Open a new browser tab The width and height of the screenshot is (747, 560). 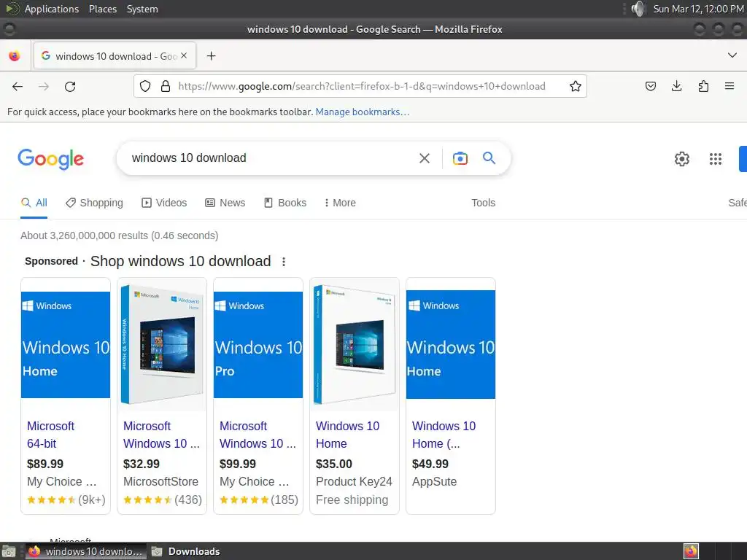[211, 56]
